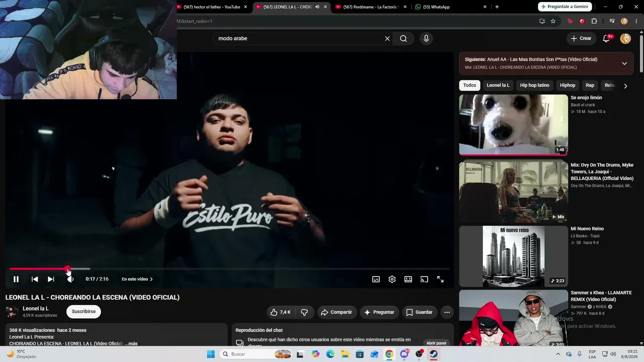Save the video with Guardar button
This screenshot has width=644, height=362.
coord(419,312)
